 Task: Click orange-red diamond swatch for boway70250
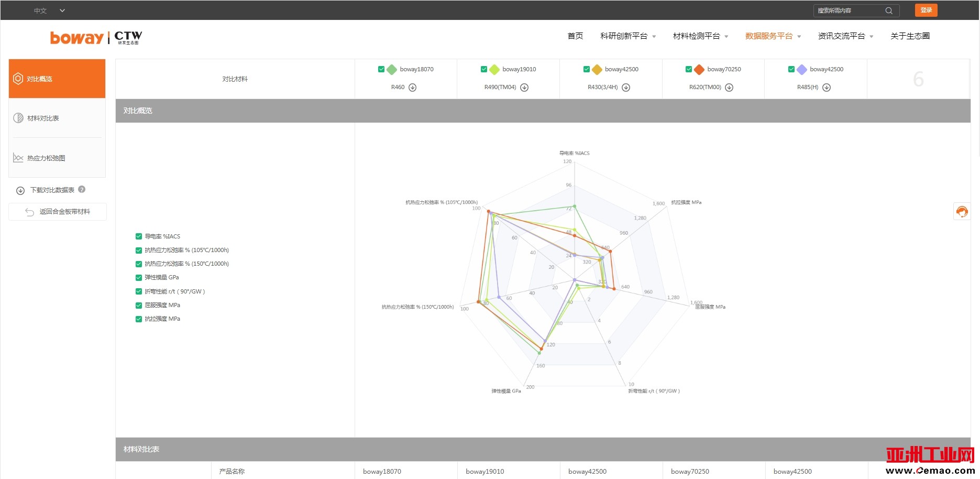(699, 69)
